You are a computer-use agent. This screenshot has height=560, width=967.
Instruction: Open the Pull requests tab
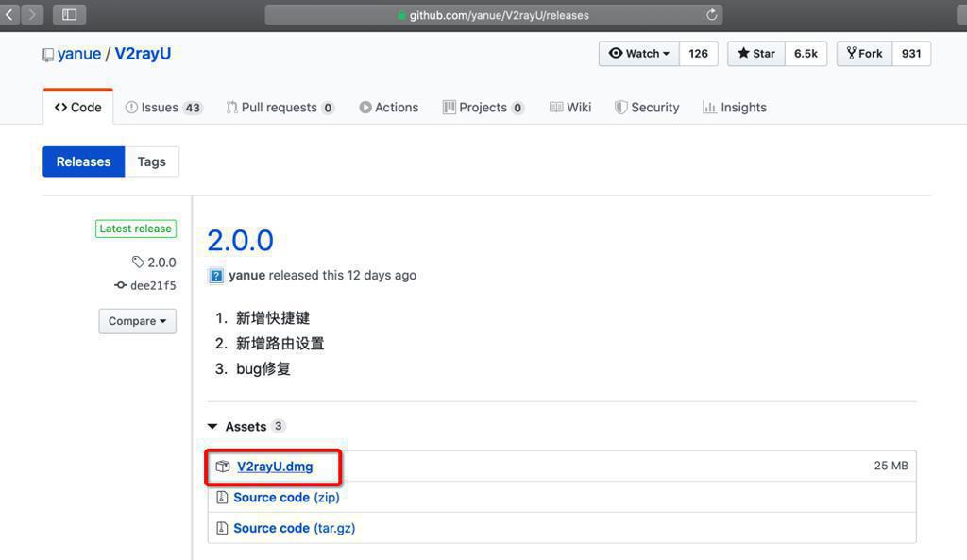coord(280,108)
